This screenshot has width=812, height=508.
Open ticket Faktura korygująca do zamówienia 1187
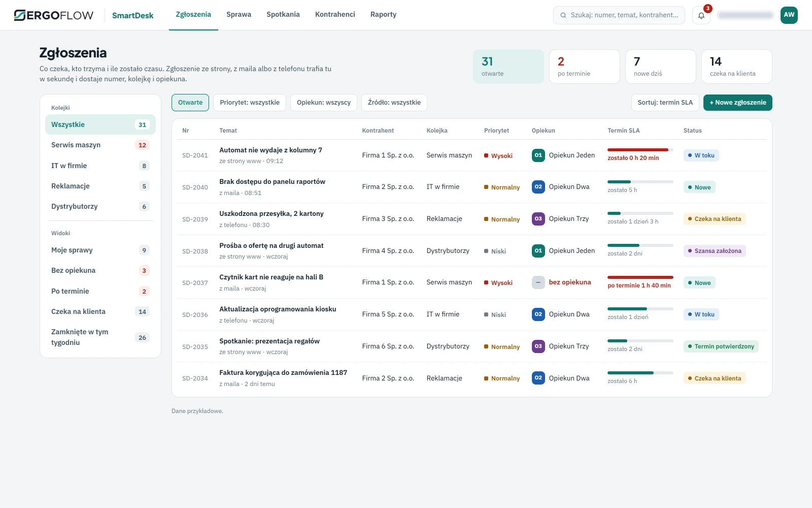283,372
